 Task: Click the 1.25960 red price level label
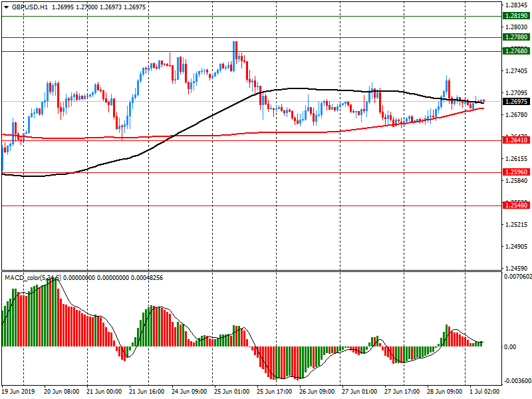[516, 172]
